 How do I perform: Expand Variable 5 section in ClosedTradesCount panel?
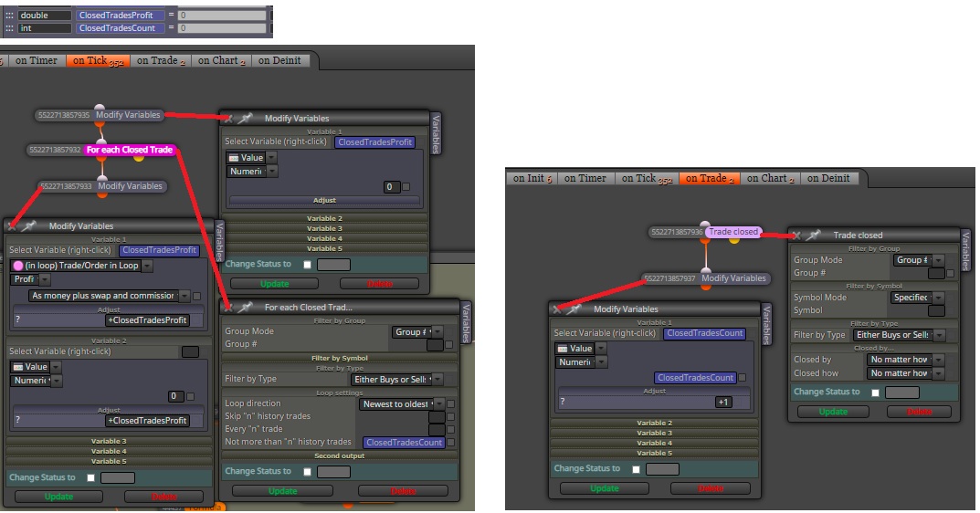(x=654, y=453)
